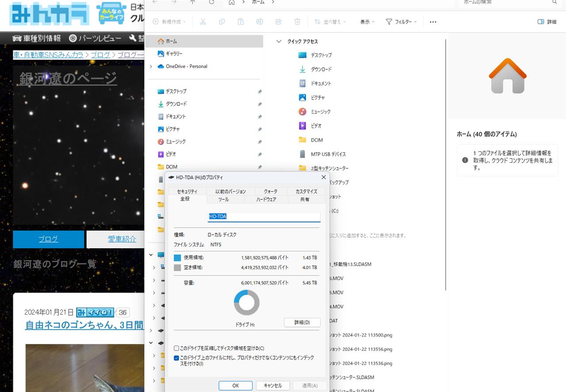566x392 pixels.
Task: Switch to the カスタマイズ tab
Action: click(x=306, y=191)
